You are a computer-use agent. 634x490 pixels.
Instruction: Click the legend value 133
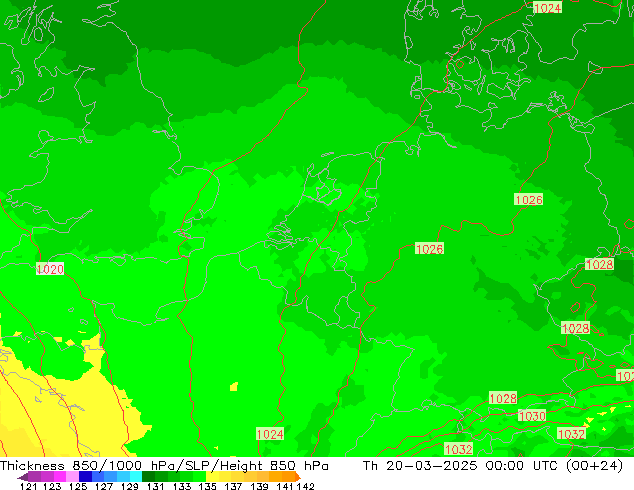(x=182, y=486)
